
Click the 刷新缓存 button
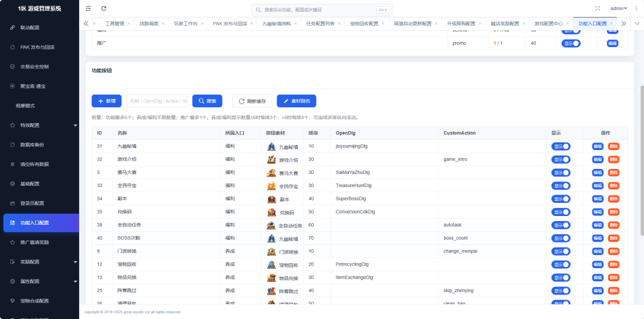pos(252,101)
